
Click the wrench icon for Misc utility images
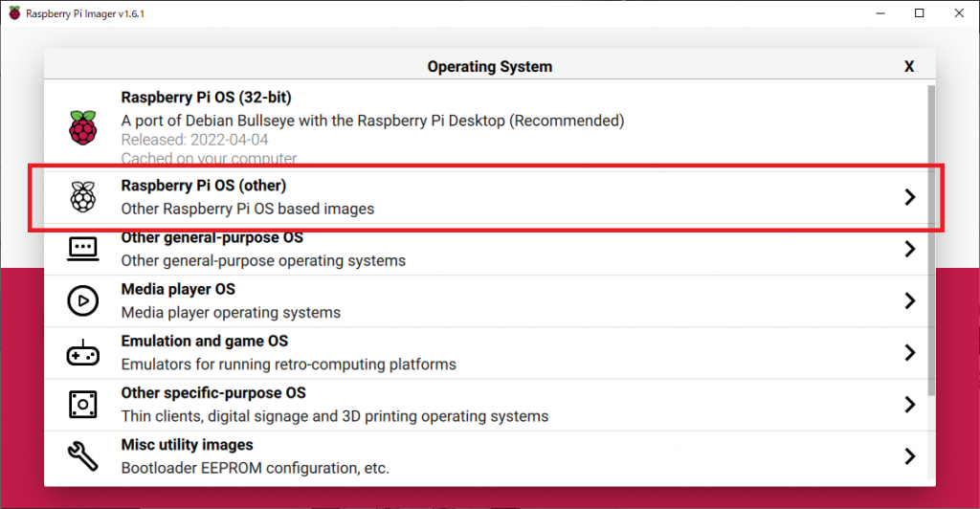click(x=83, y=456)
